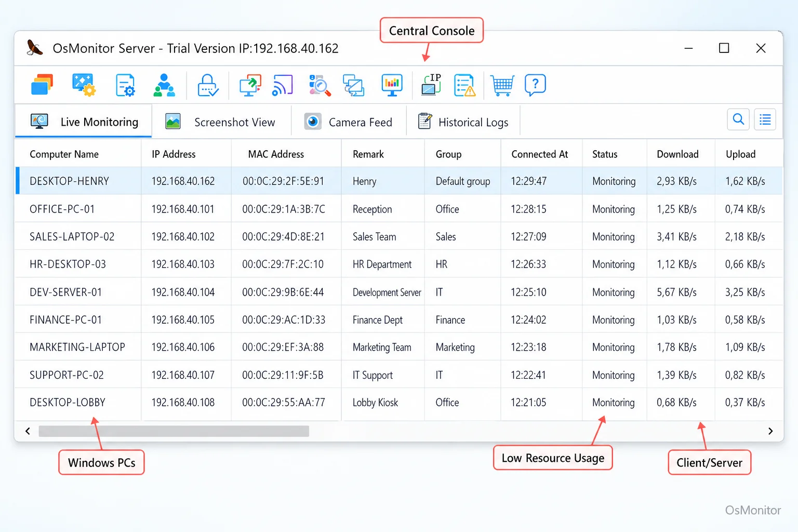798x532 pixels.
Task: Click the Marketing group cell
Action: [455, 347]
